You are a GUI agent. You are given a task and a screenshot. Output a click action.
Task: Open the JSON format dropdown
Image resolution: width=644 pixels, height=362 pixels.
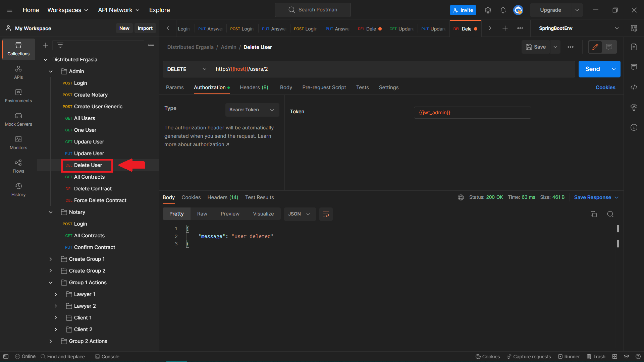300,214
